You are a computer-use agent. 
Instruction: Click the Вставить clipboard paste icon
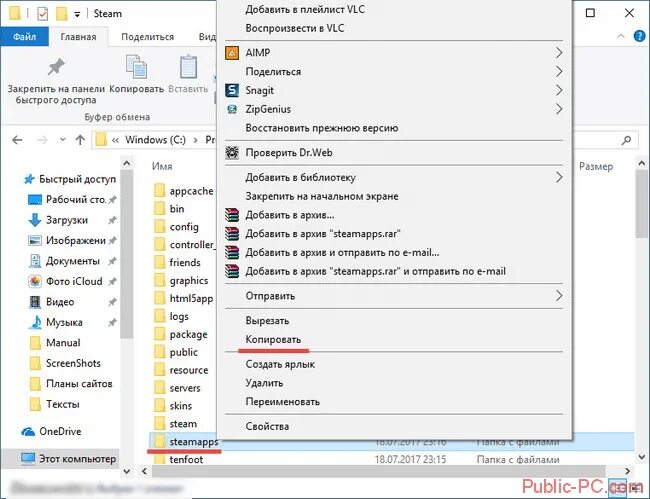[x=188, y=67]
